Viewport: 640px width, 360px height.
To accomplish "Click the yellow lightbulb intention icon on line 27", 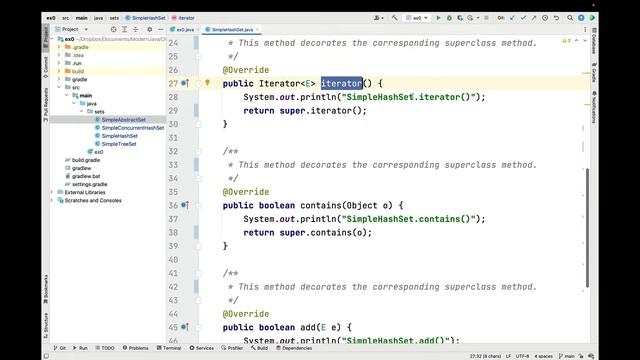I will [207, 82].
